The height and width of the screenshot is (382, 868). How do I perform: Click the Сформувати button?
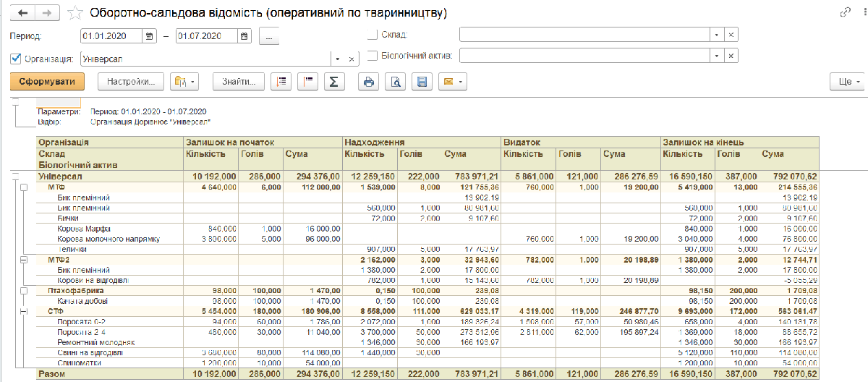(48, 82)
